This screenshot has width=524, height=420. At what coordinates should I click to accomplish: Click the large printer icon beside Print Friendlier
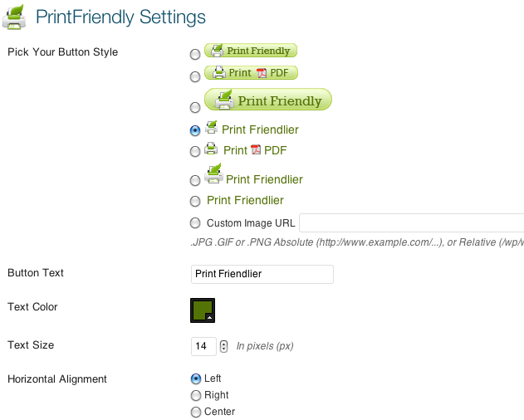214,173
